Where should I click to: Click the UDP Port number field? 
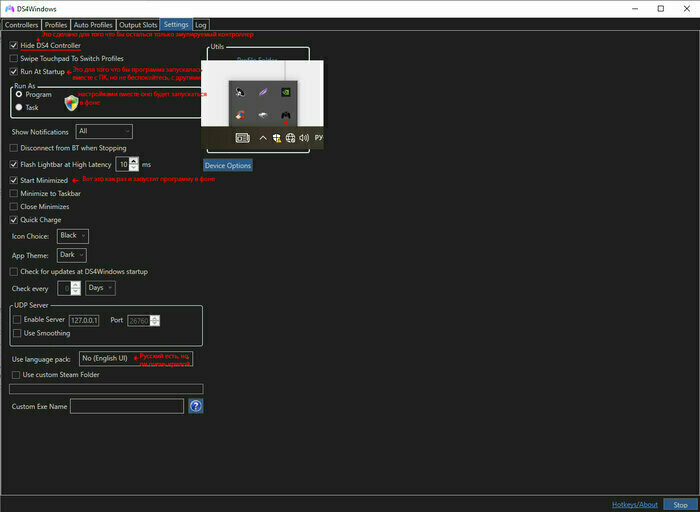(139, 321)
